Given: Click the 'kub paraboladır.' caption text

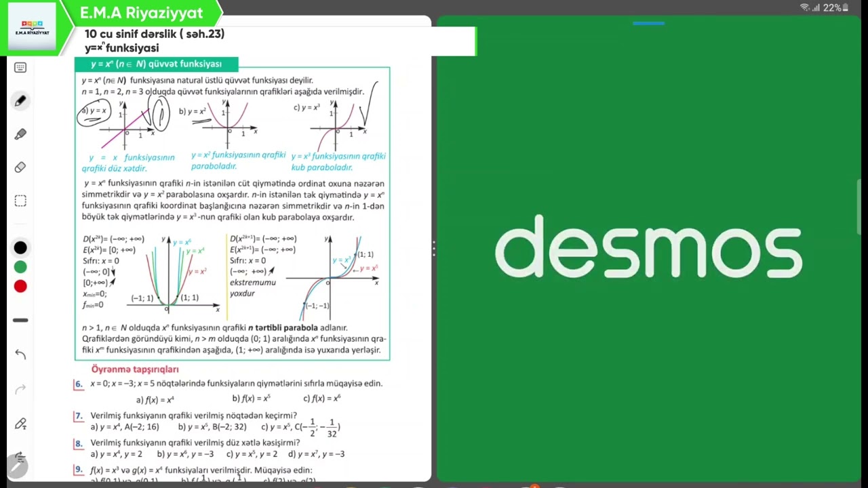Looking at the screenshot, I should [322, 167].
